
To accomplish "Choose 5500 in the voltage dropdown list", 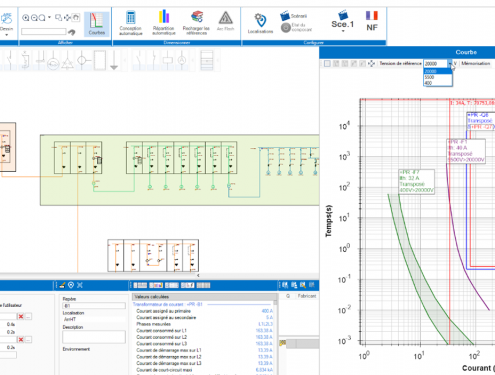I will (438, 77).
